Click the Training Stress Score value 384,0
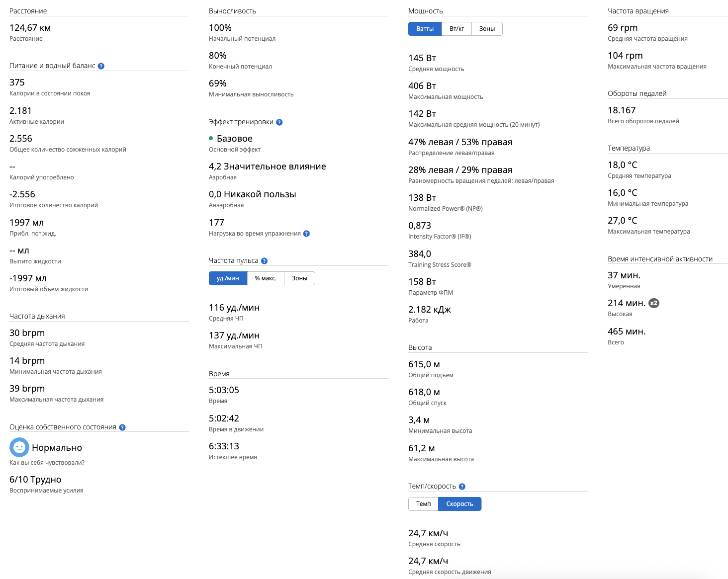This screenshot has width=728, height=579. click(420, 254)
